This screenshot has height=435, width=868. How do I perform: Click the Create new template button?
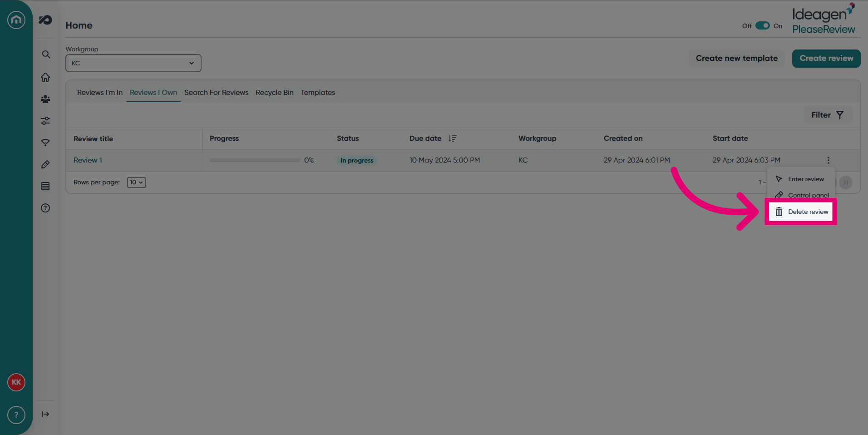(737, 59)
